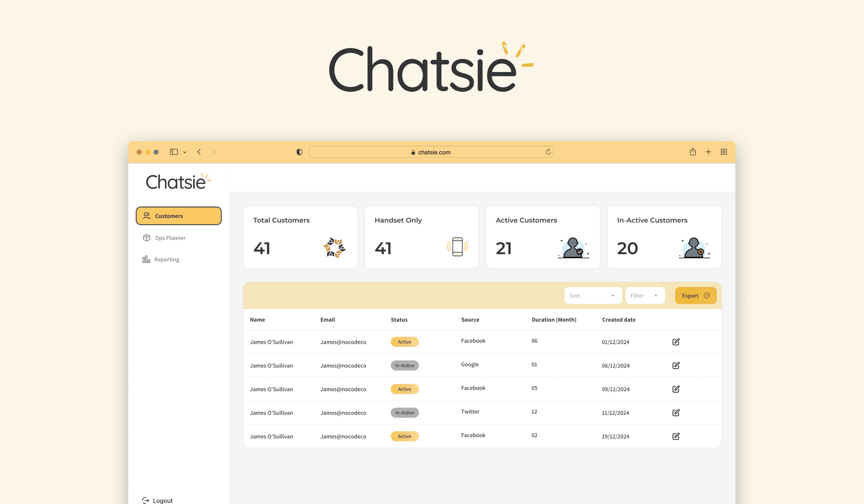The image size is (864, 504).
Task: Open the Sort dropdown
Action: point(593,296)
